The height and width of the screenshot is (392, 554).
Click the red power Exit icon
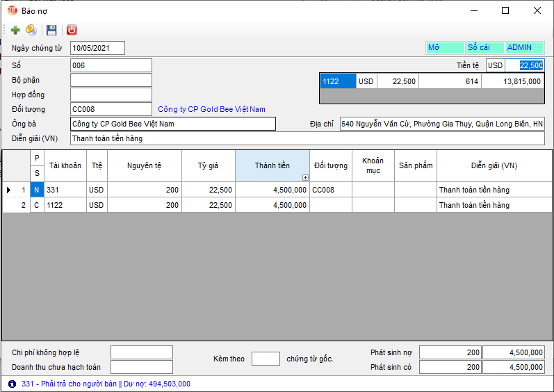click(x=72, y=30)
